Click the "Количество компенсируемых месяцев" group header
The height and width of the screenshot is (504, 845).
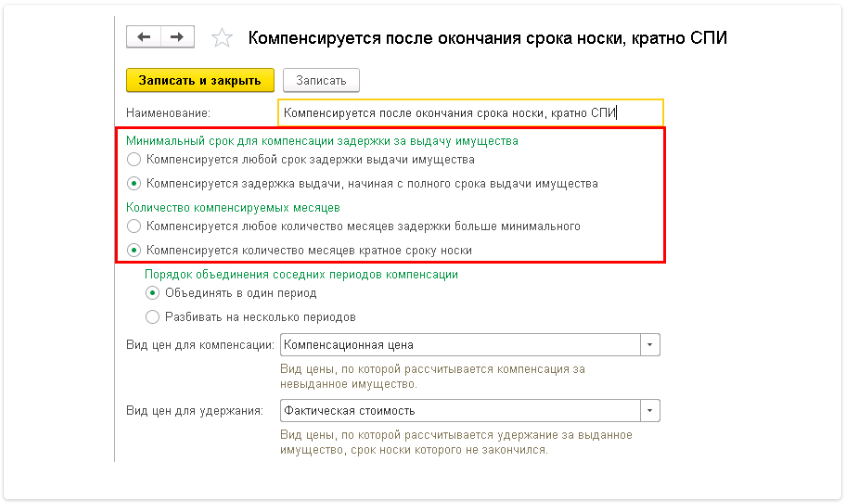[233, 208]
